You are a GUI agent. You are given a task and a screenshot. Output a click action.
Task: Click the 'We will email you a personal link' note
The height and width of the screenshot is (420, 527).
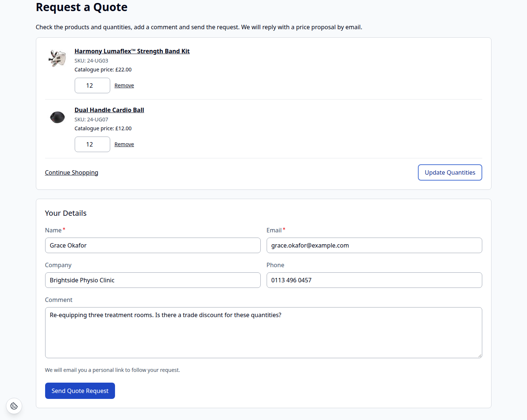[112, 370]
